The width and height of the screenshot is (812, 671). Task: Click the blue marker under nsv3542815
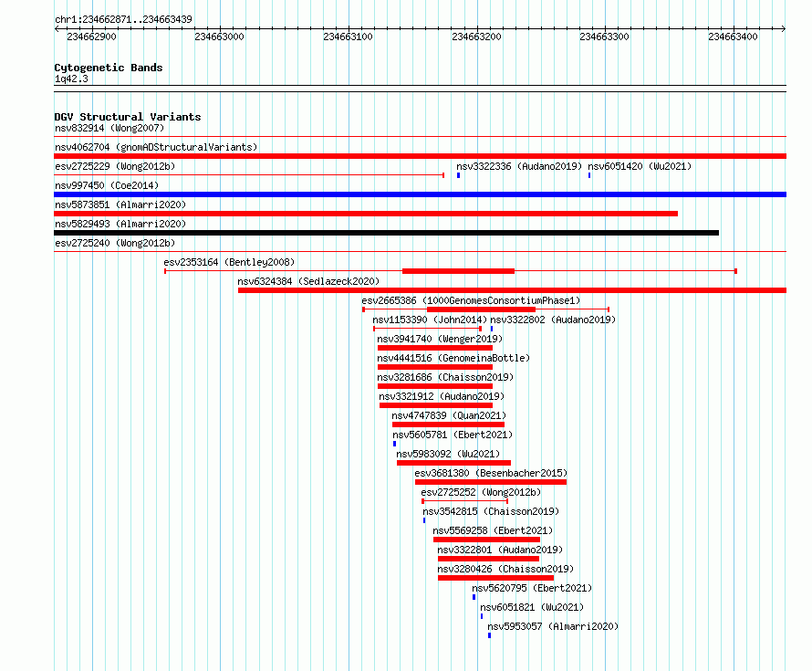[424, 520]
